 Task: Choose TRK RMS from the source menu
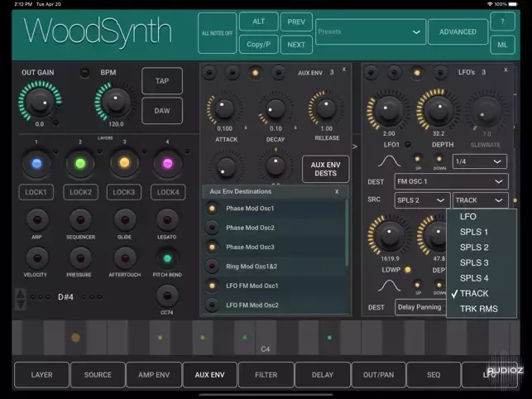click(482, 309)
